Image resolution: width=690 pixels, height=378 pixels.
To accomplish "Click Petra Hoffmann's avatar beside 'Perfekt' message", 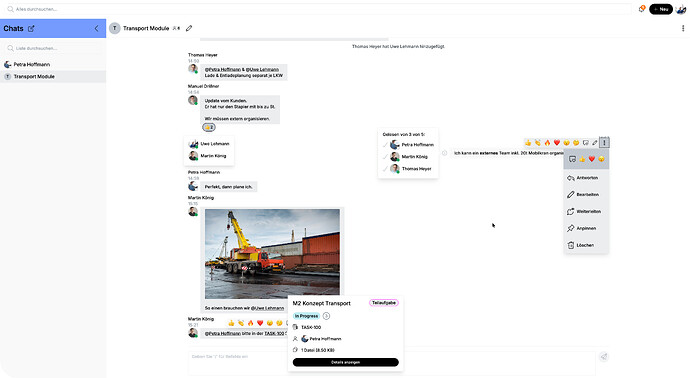I will coord(193,186).
